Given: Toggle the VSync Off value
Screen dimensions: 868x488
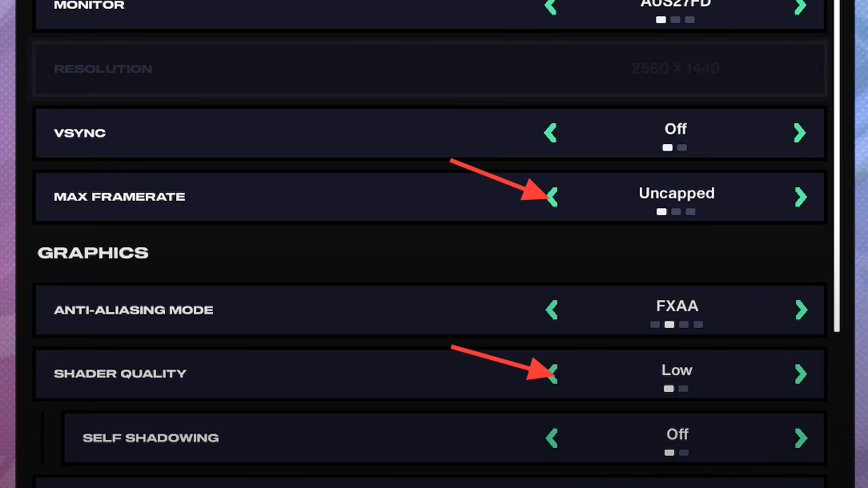Looking at the screenshot, I should point(676,130).
